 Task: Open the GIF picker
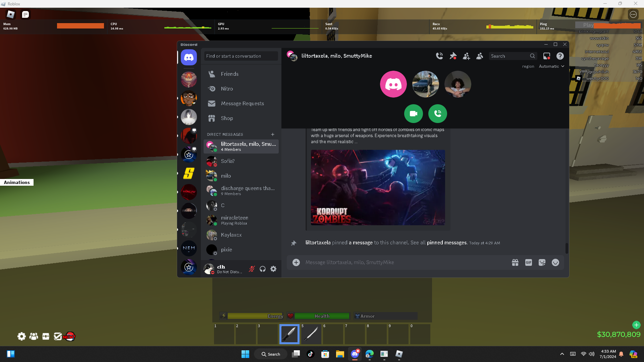point(529,262)
